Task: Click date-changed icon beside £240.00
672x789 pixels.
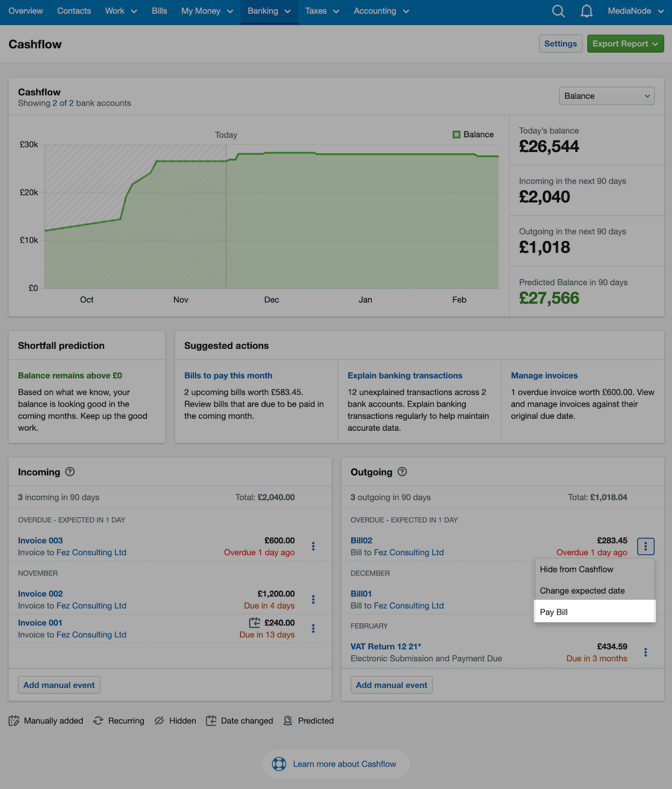Action: [x=255, y=623]
